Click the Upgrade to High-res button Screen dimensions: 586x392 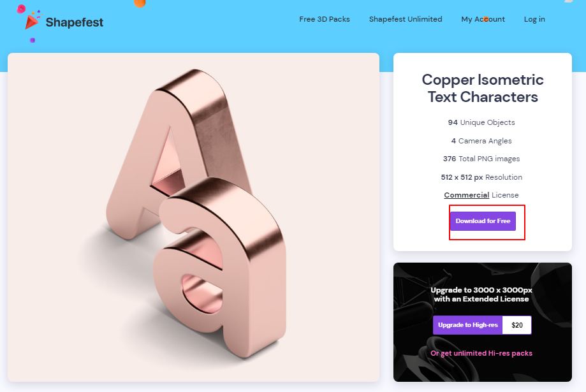tap(467, 325)
